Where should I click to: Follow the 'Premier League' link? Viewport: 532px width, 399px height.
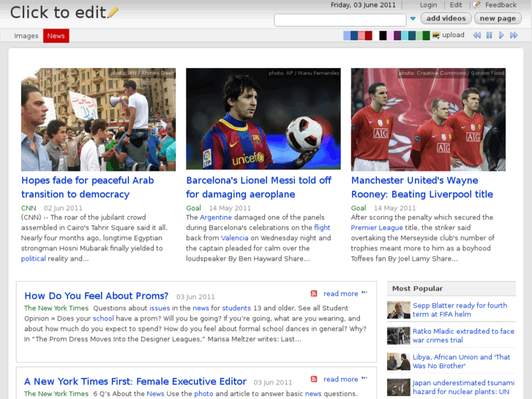click(377, 228)
